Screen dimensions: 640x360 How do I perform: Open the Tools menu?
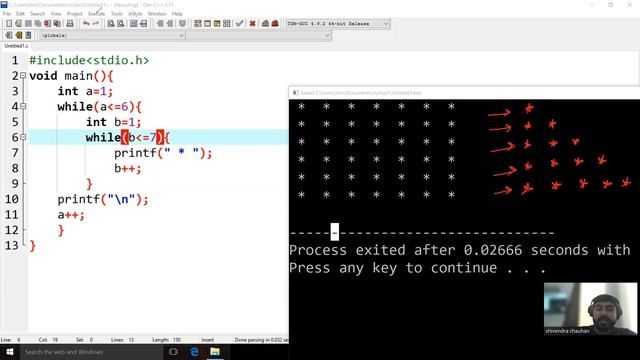tap(117, 13)
